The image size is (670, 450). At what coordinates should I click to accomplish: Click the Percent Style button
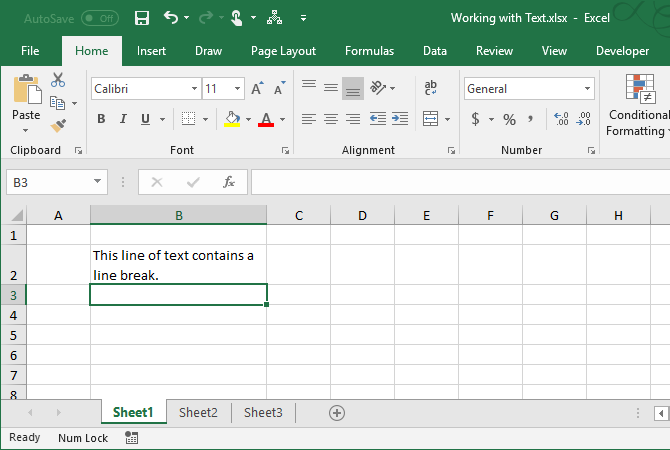pyautogui.click(x=509, y=119)
